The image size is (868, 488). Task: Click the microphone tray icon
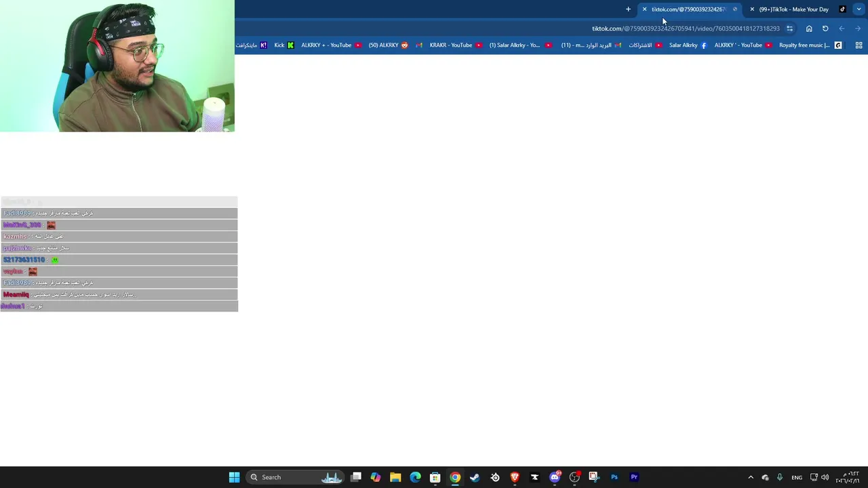pyautogui.click(x=780, y=477)
